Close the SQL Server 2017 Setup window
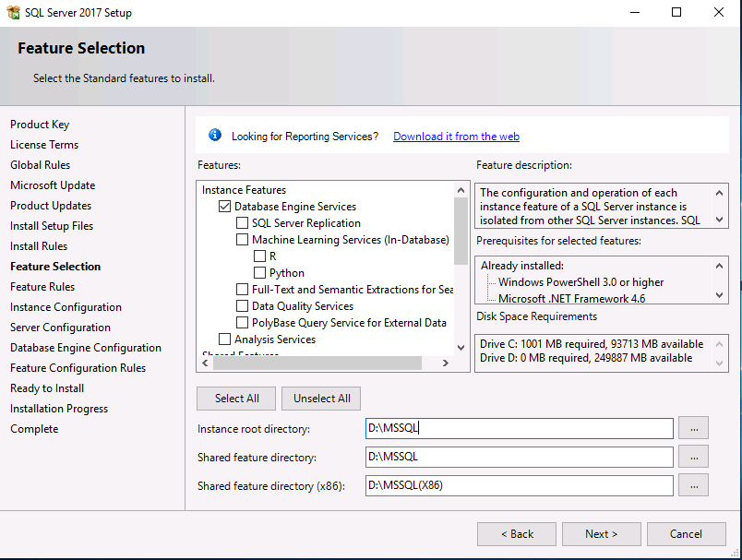Viewport: 742px width, 560px height. pyautogui.click(x=718, y=12)
